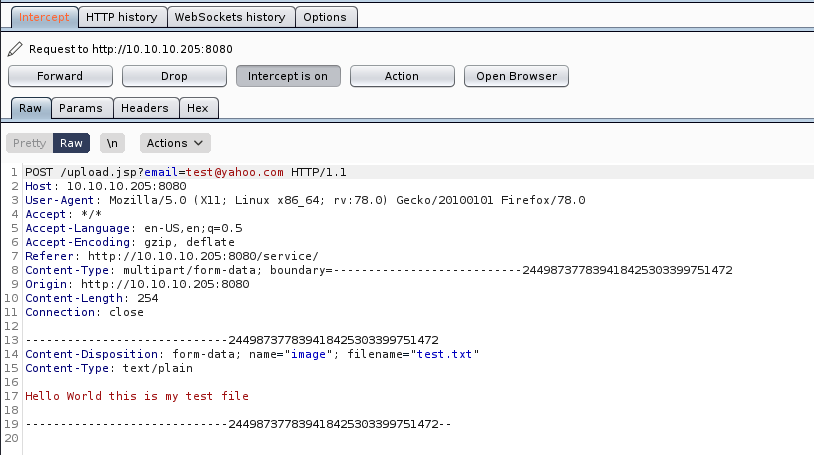The height and width of the screenshot is (455, 814).
Task: Toggle Pretty formatting of the request
Action: [x=29, y=143]
